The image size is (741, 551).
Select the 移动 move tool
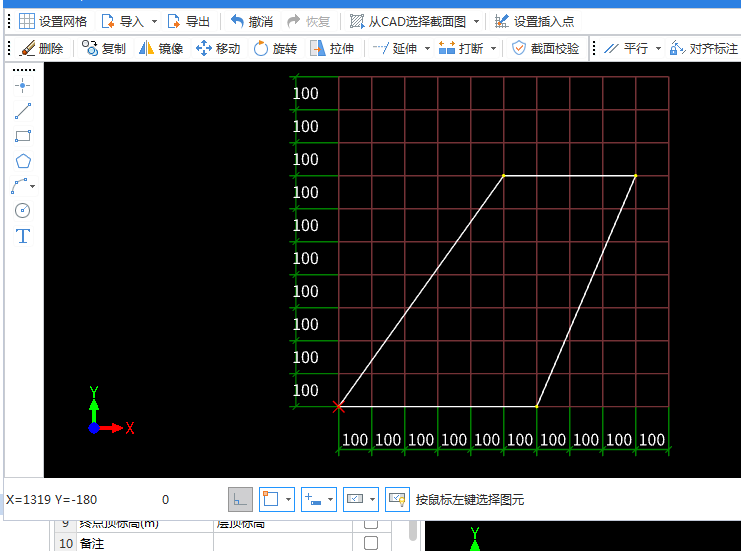coord(218,48)
